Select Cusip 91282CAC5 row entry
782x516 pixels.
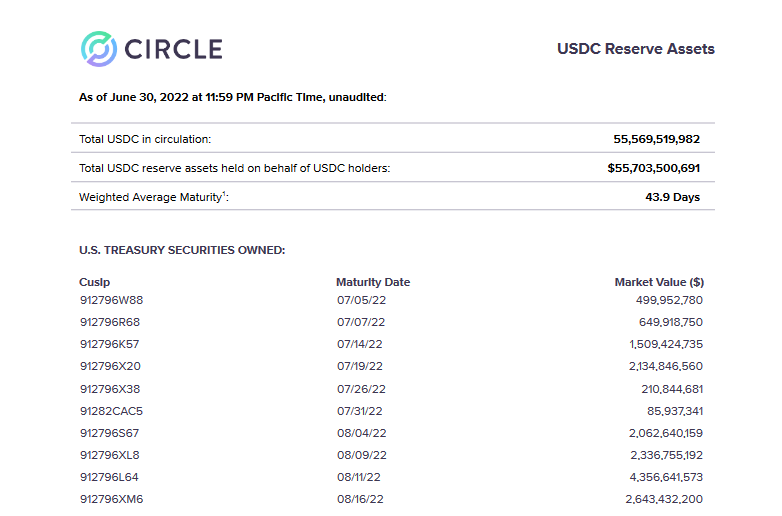(111, 411)
